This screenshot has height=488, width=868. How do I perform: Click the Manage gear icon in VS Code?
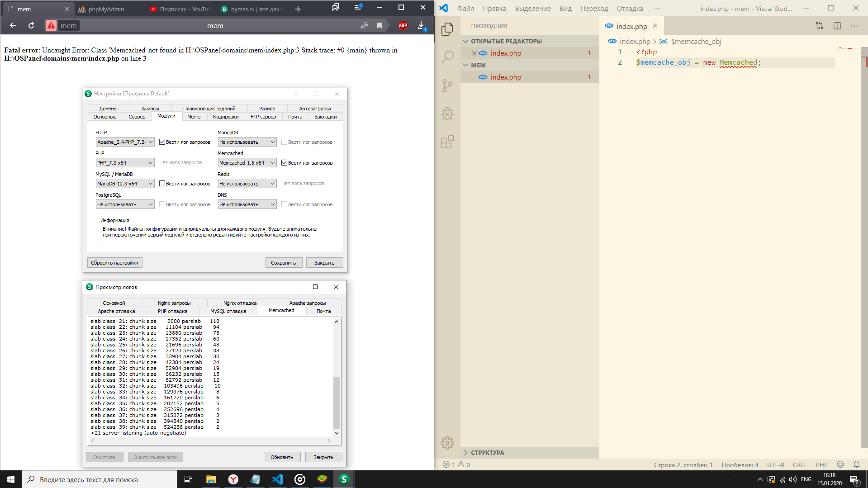pos(447,443)
